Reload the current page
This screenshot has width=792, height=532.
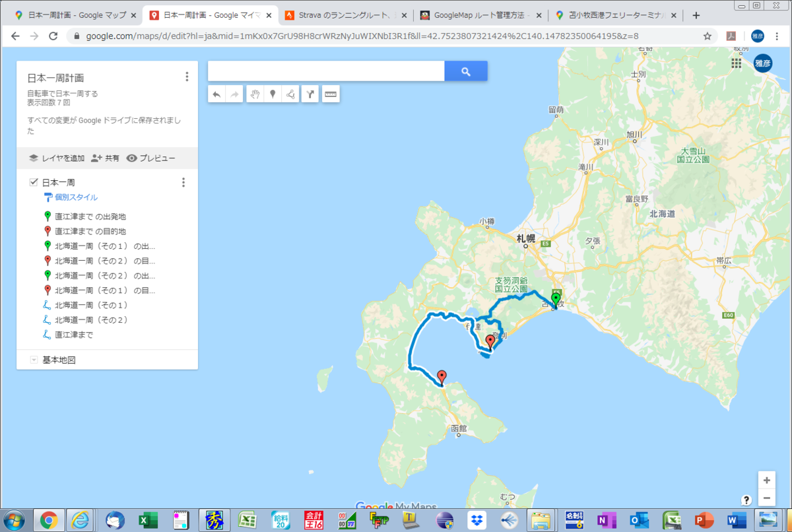(x=54, y=36)
